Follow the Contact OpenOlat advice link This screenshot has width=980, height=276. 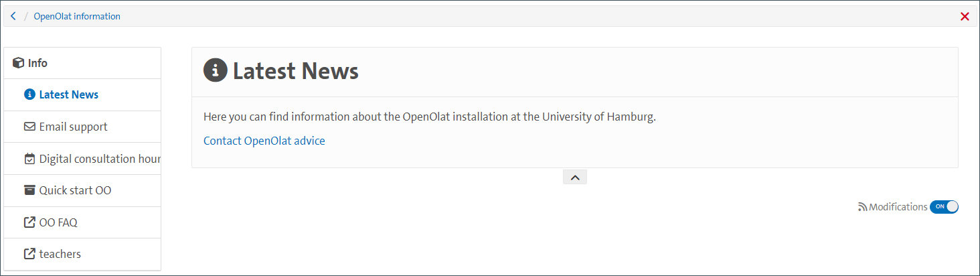click(x=264, y=141)
